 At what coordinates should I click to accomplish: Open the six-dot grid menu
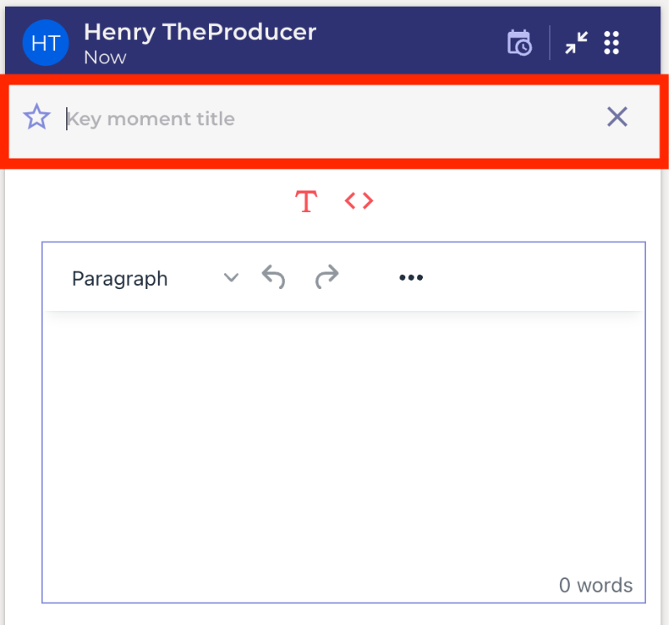612,43
